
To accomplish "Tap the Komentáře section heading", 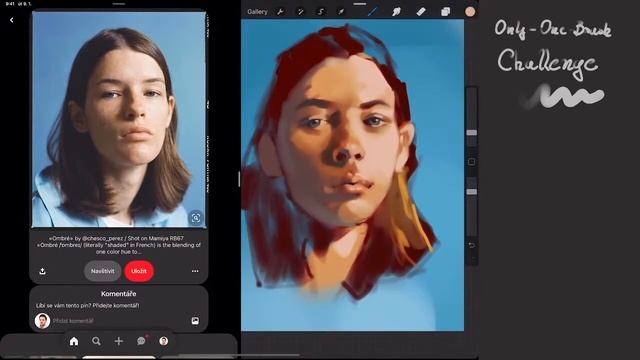I will [118, 293].
